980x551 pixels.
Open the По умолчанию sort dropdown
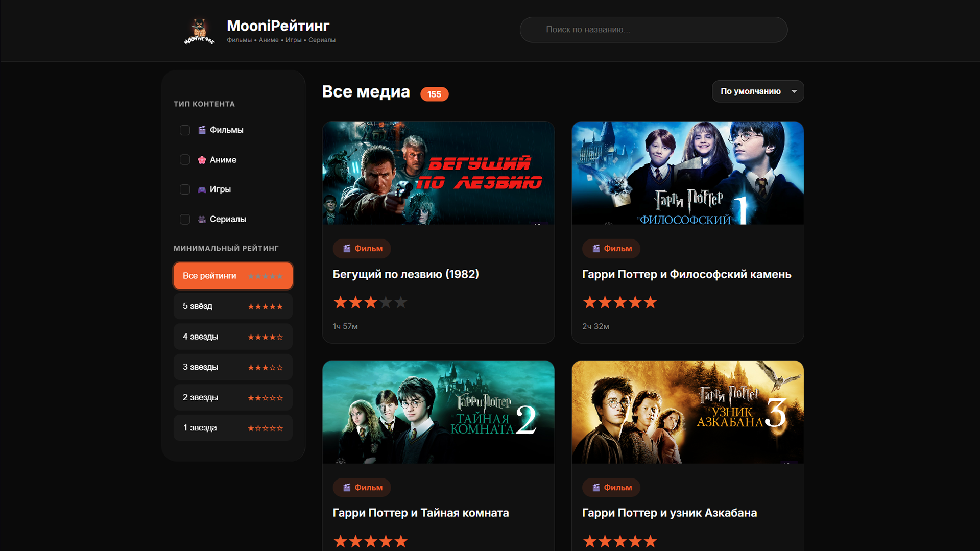[x=751, y=91]
